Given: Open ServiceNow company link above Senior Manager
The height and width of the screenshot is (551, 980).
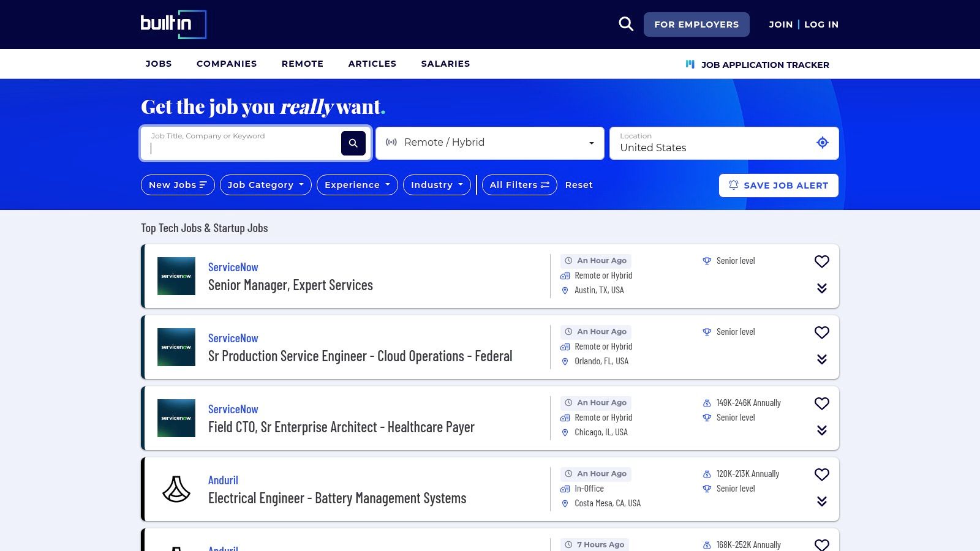Looking at the screenshot, I should [233, 268].
